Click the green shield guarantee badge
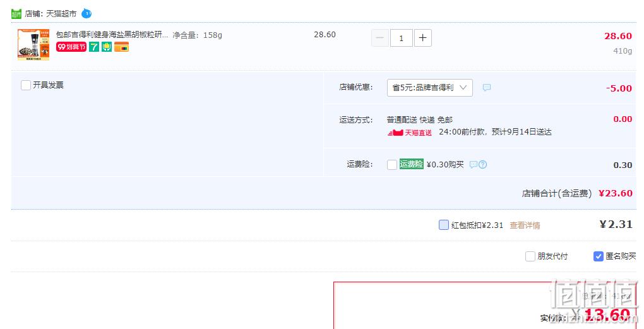The width and height of the screenshot is (644, 329). (x=107, y=47)
